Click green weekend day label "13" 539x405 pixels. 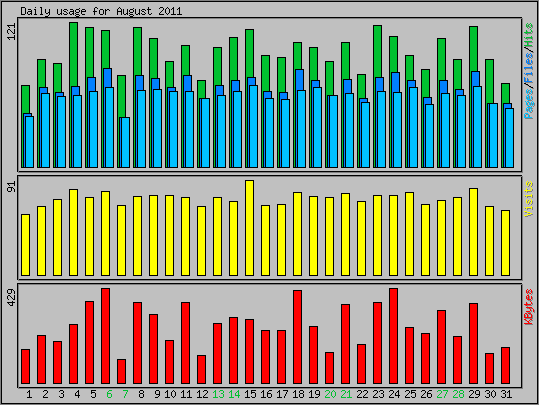[x=218, y=394]
